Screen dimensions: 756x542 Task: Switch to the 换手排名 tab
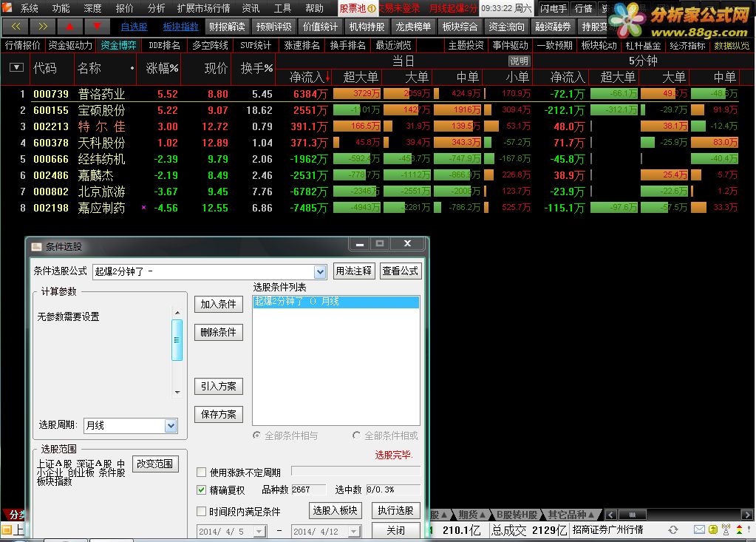347,45
